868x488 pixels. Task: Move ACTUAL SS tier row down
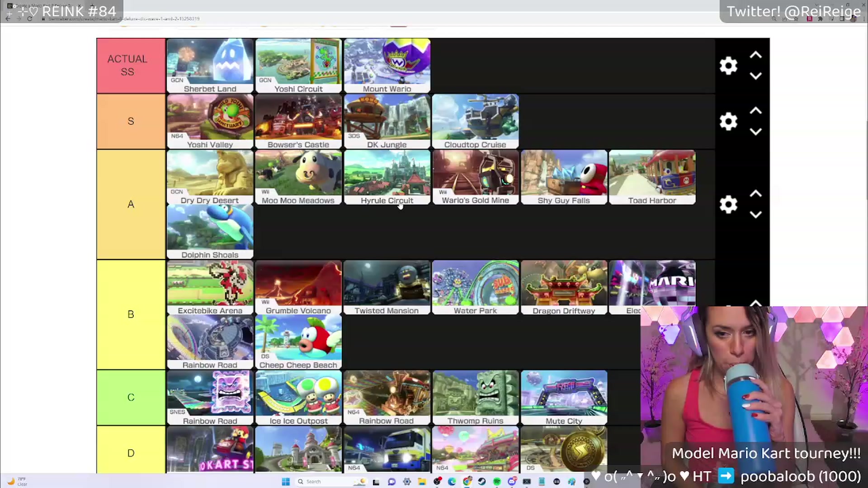(755, 76)
